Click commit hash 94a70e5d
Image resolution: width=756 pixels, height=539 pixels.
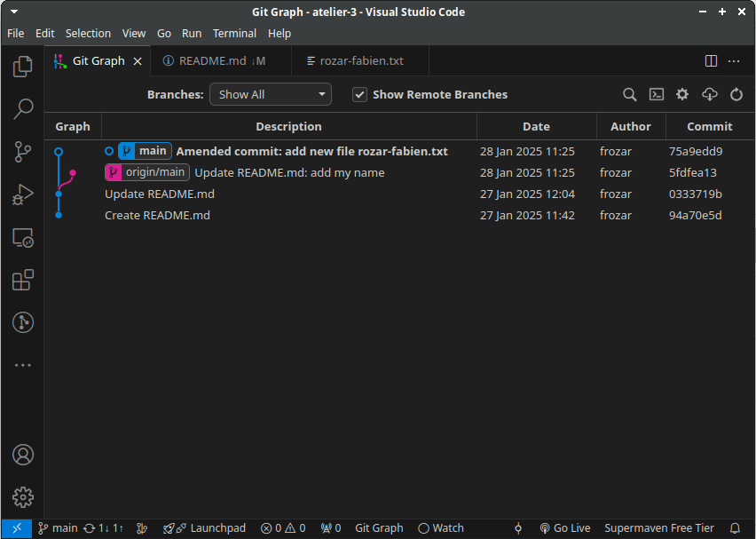(x=696, y=215)
